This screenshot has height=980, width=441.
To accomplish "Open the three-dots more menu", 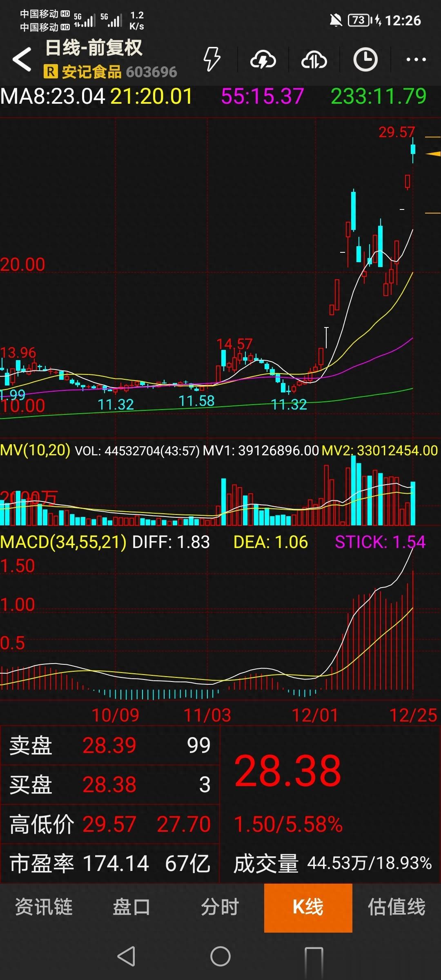I will tap(416, 60).
